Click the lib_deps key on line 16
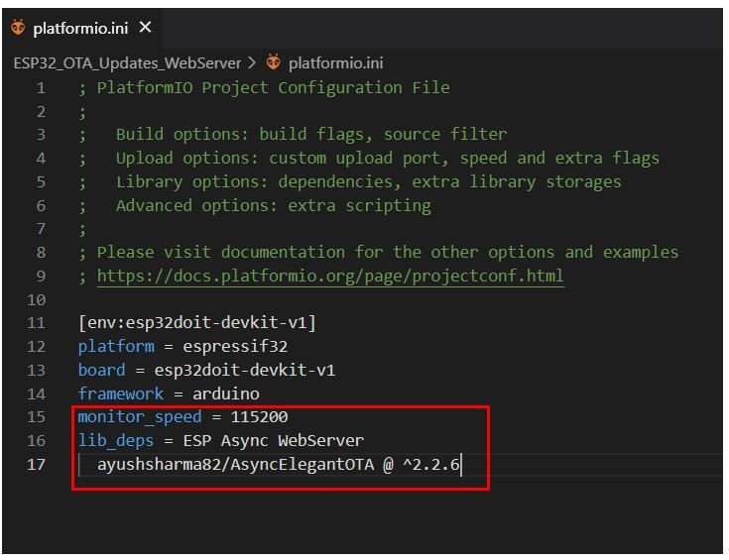729x560 pixels. click(116, 440)
